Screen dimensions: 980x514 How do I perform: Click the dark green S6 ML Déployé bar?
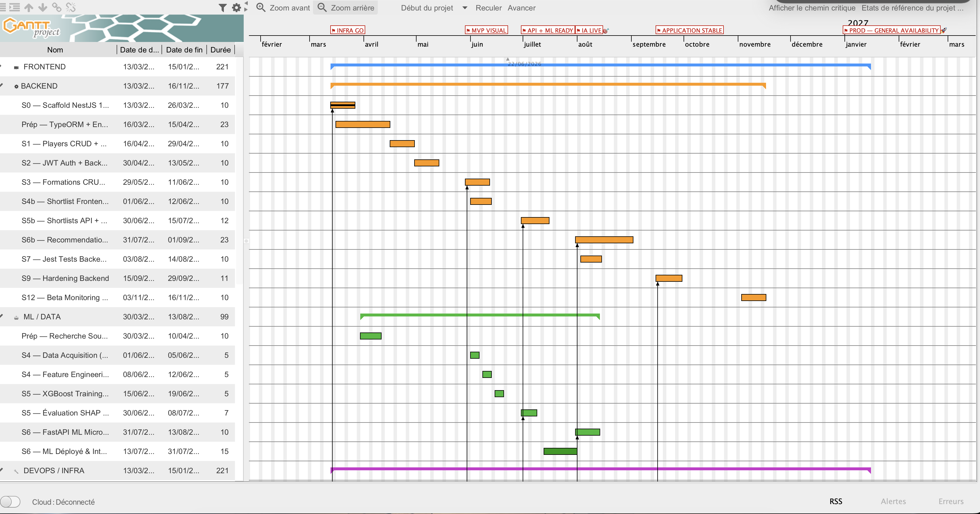pyautogui.click(x=560, y=452)
